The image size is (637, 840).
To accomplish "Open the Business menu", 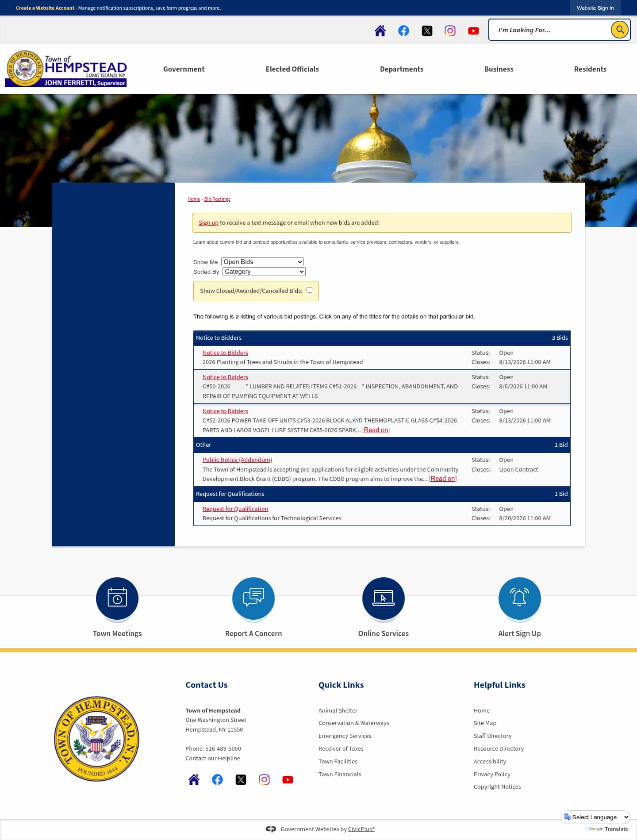I will pos(499,69).
